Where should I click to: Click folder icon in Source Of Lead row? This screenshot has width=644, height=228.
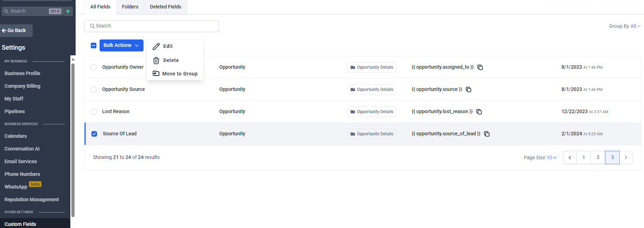353,134
